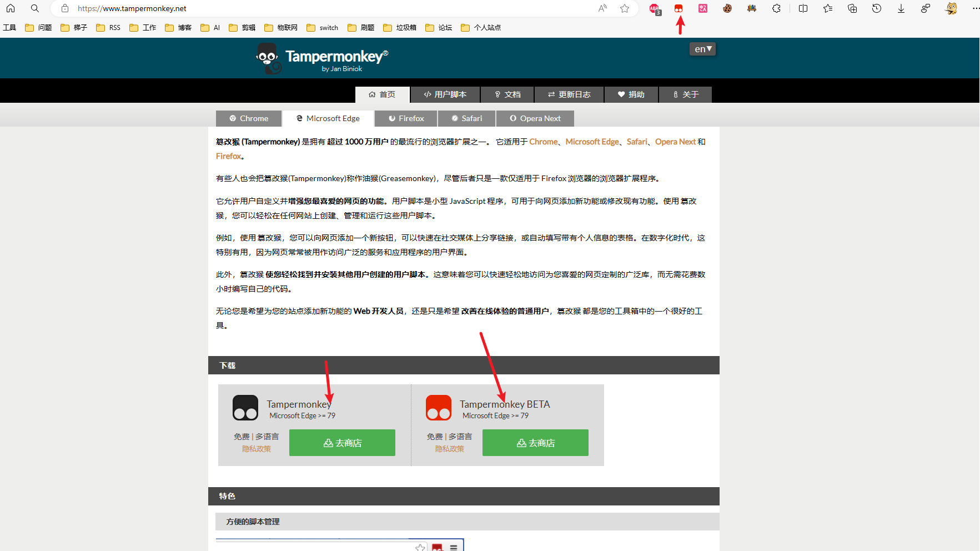Click the address bar URL field
Screen dimensions: 980x551
coord(333,8)
